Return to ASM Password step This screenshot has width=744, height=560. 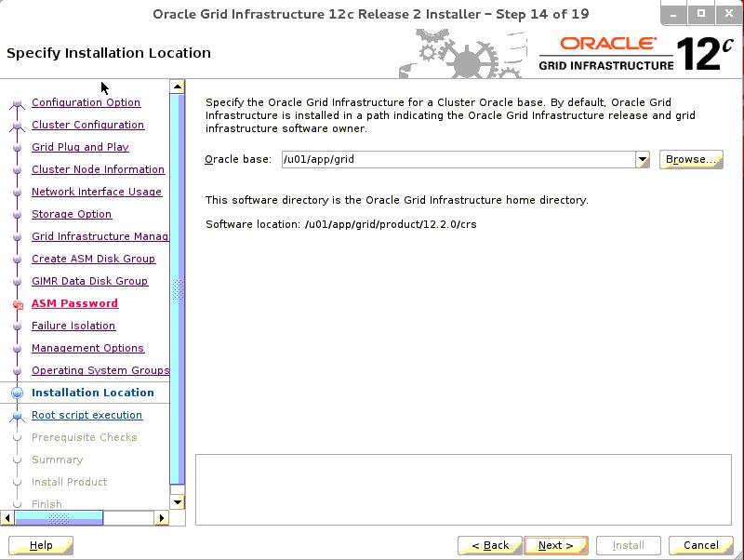tap(74, 303)
